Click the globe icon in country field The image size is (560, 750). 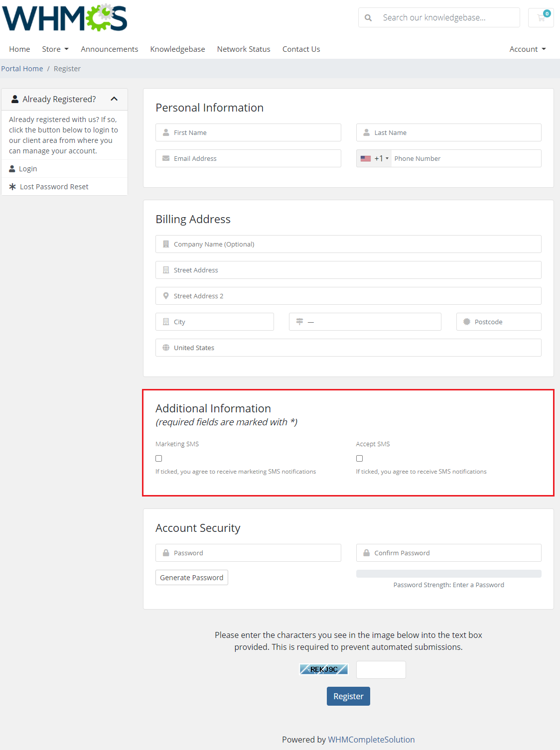pos(166,348)
